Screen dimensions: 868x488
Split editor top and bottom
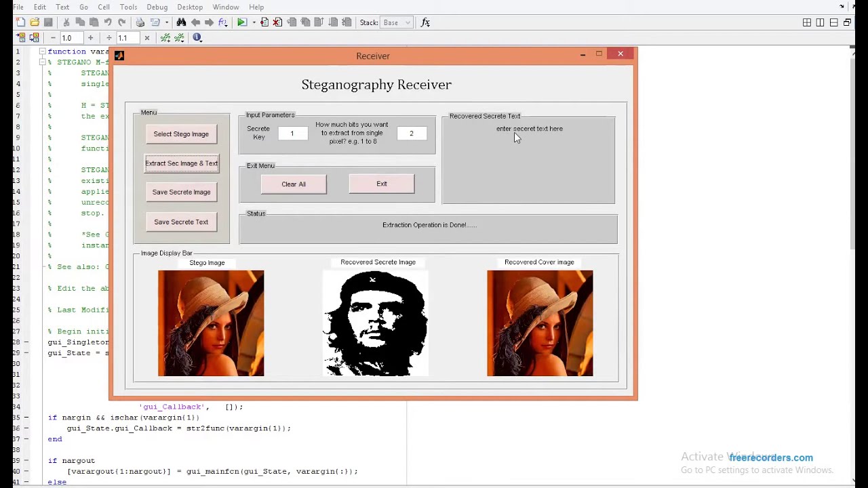(x=834, y=22)
